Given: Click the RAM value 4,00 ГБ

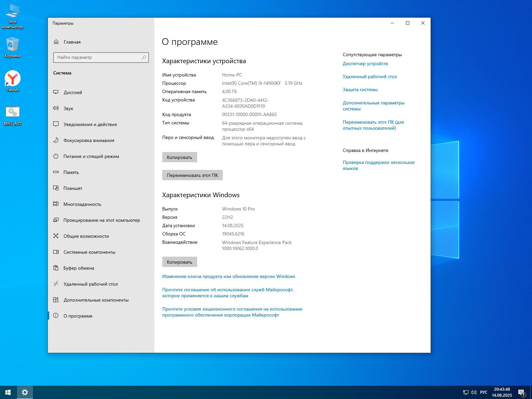Looking at the screenshot, I should click(229, 91).
